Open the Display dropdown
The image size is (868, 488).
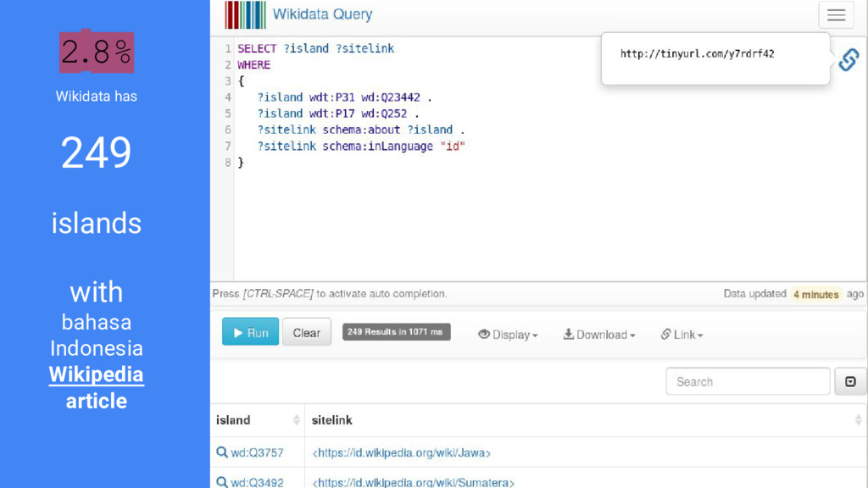click(508, 335)
